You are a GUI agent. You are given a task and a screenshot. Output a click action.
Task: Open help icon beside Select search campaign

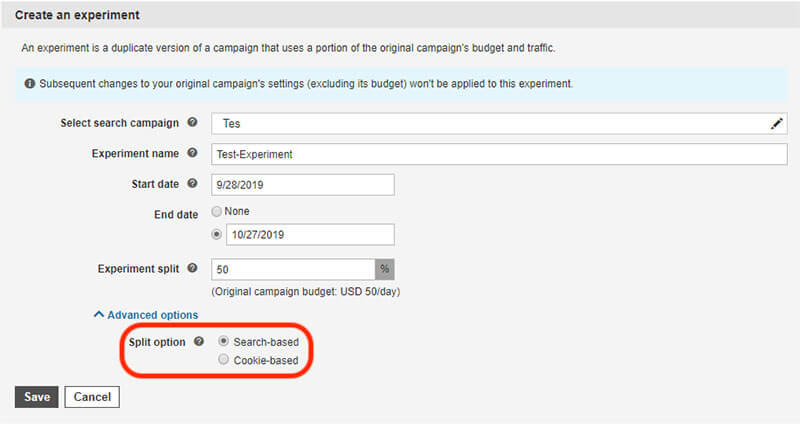192,122
